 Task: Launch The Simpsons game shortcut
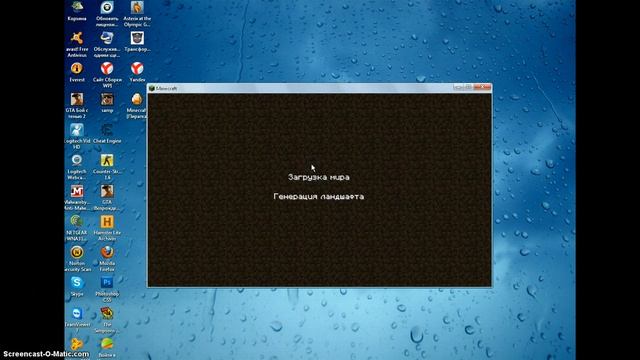107,320
